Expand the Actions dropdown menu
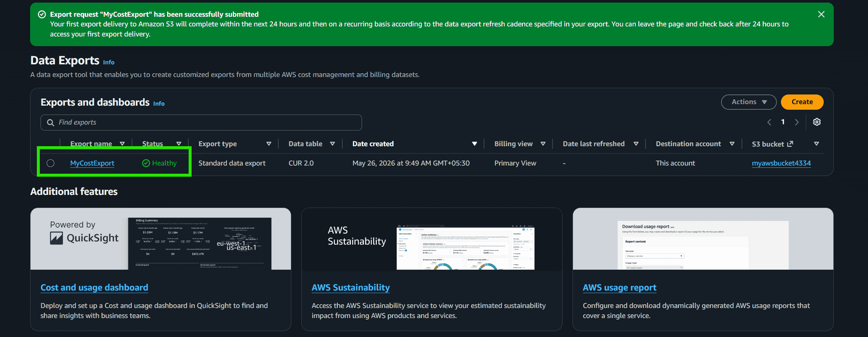This screenshot has width=868, height=337. [x=749, y=102]
